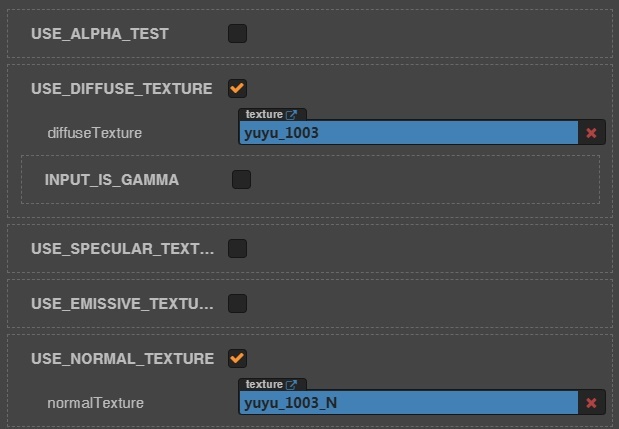Enable the USE_ALPHA_TEST checkbox

click(237, 34)
